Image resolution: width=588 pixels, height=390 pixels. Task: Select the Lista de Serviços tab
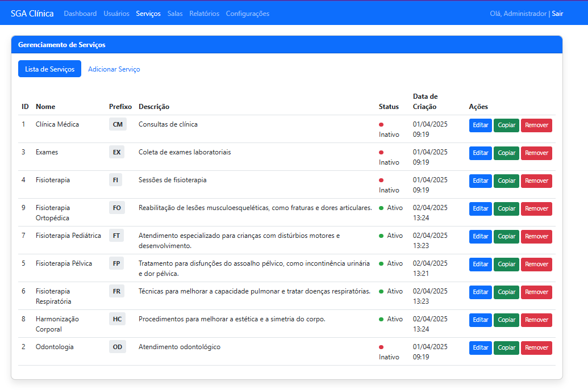(49, 69)
